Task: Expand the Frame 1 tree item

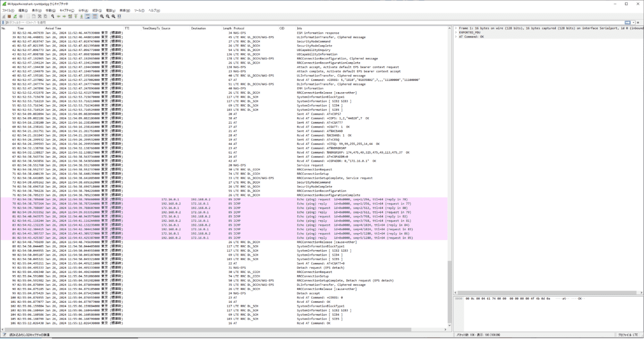Action: coord(456,28)
